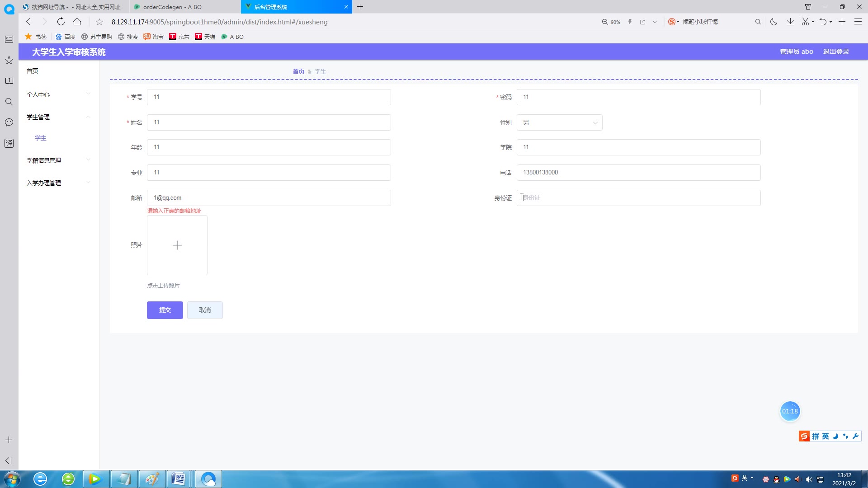Select the 学生 submenu item
This screenshot has height=488, width=868.
(41, 138)
